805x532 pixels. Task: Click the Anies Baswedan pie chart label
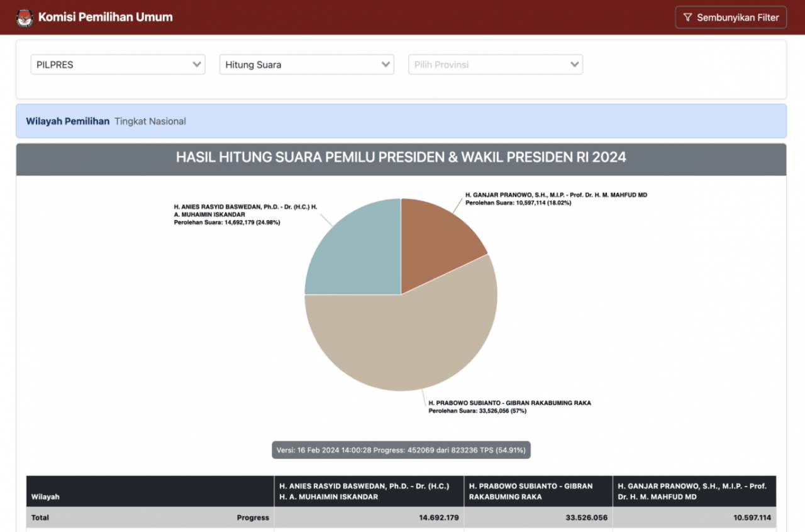(x=245, y=214)
